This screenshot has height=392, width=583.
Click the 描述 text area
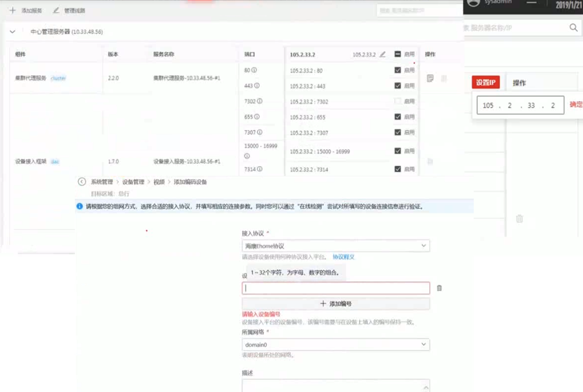tap(336, 386)
